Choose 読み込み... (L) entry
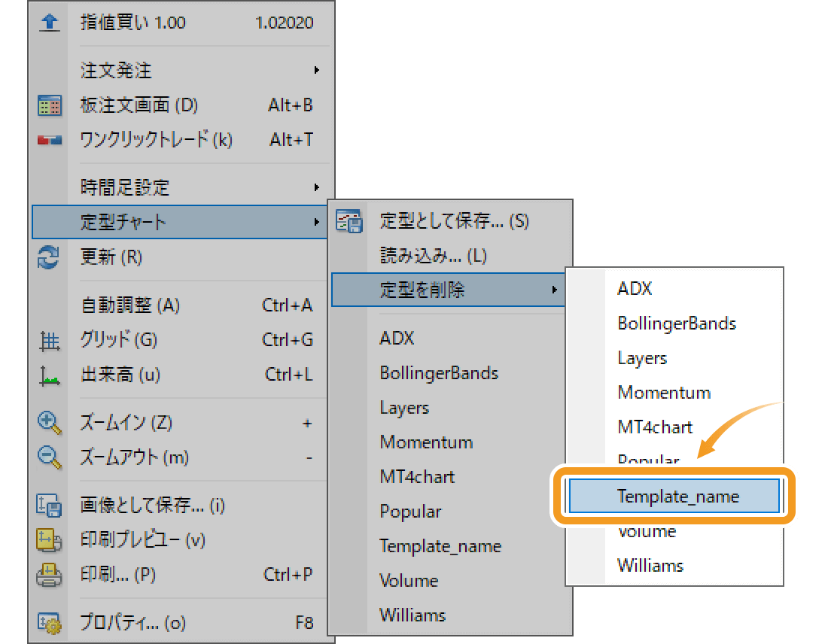Screen dimensions: 828x644 pos(450,256)
